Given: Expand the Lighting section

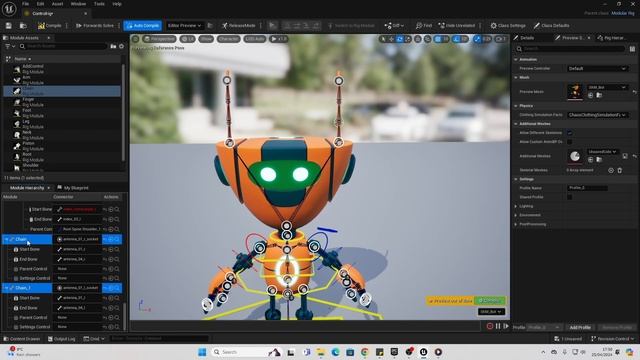Looking at the screenshot, I should pyautogui.click(x=516, y=206).
